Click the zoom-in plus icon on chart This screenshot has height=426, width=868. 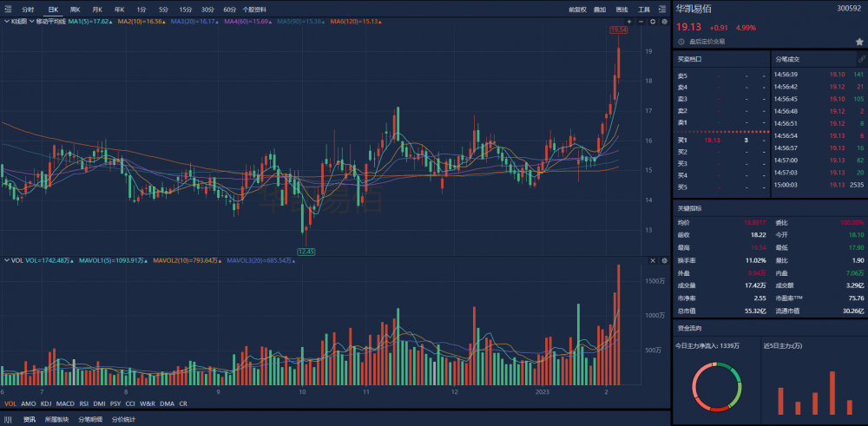tap(629, 19)
